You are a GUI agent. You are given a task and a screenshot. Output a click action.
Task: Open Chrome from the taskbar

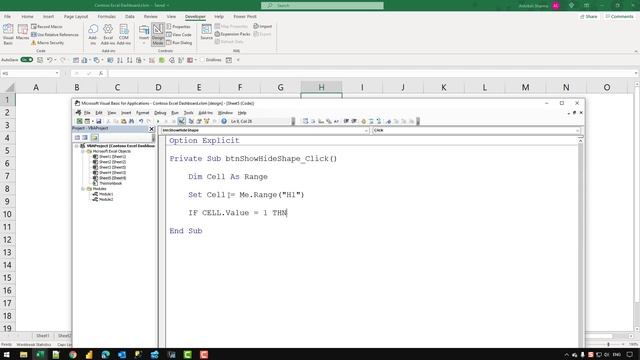tap(73, 354)
